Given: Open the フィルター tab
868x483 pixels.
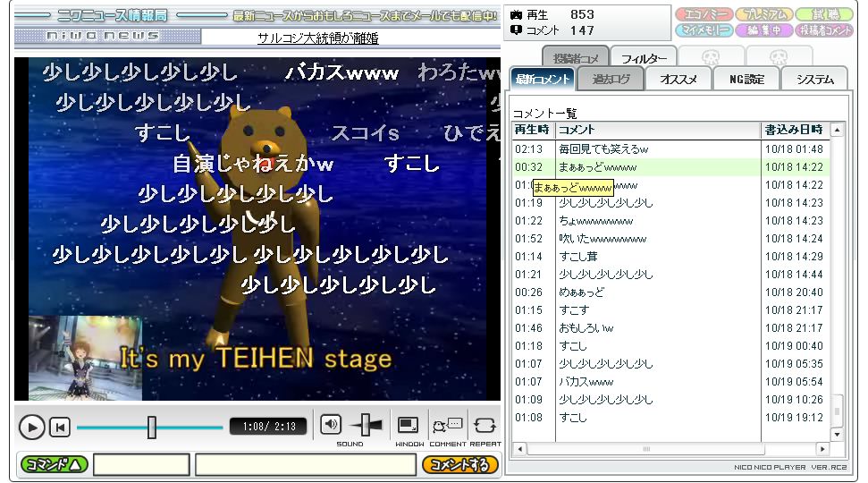Looking at the screenshot, I should 644,57.
